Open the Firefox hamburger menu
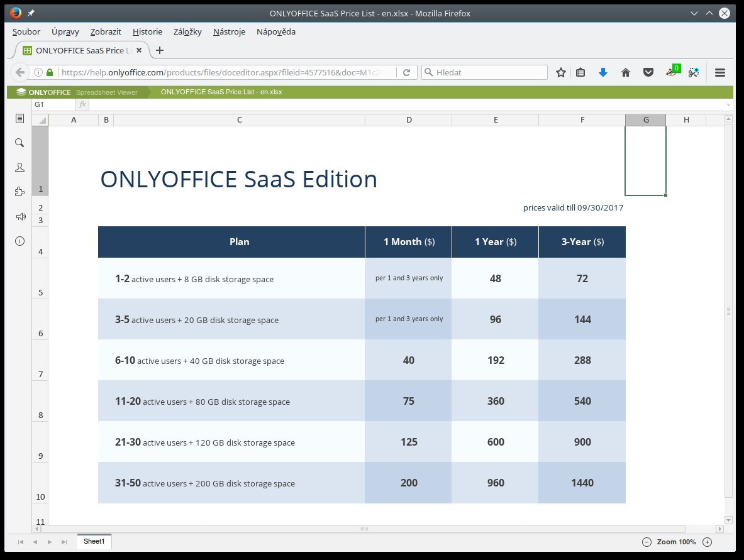Screen dimensions: 744x560 point(720,72)
